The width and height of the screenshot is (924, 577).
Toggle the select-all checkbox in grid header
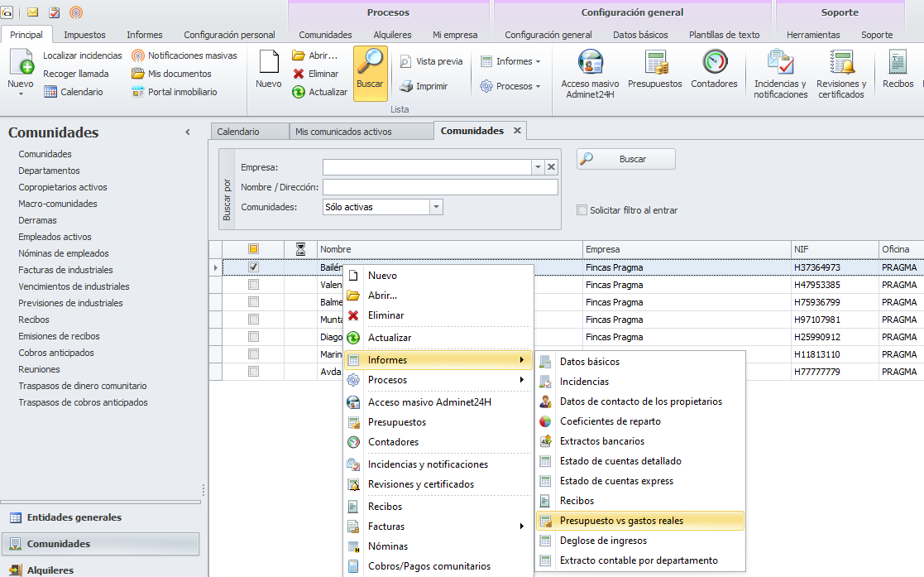tap(254, 249)
